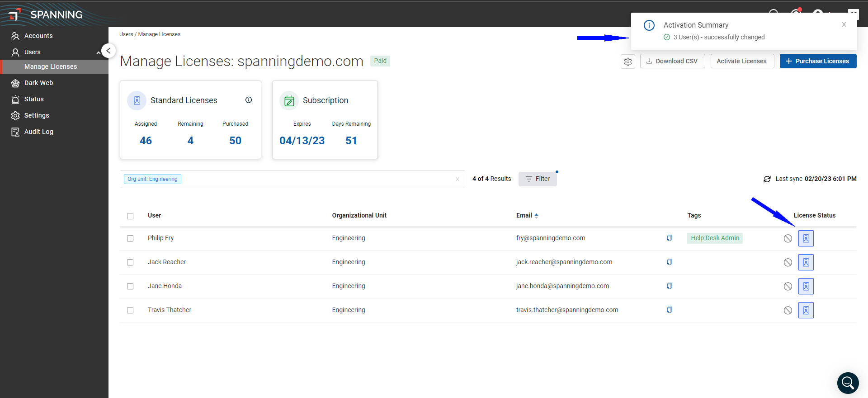The width and height of the screenshot is (868, 398).
Task: Check the Jane Honda row checkbox
Action: [130, 286]
